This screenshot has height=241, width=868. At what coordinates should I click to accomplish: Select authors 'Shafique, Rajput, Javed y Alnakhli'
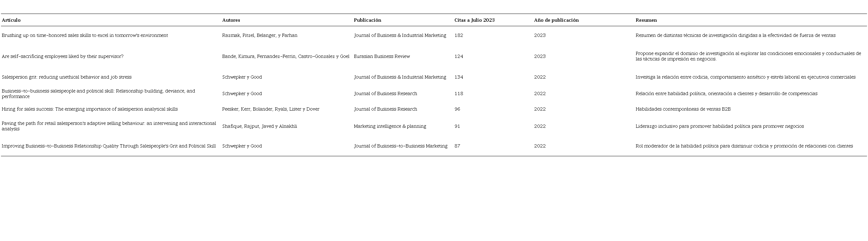(260, 126)
